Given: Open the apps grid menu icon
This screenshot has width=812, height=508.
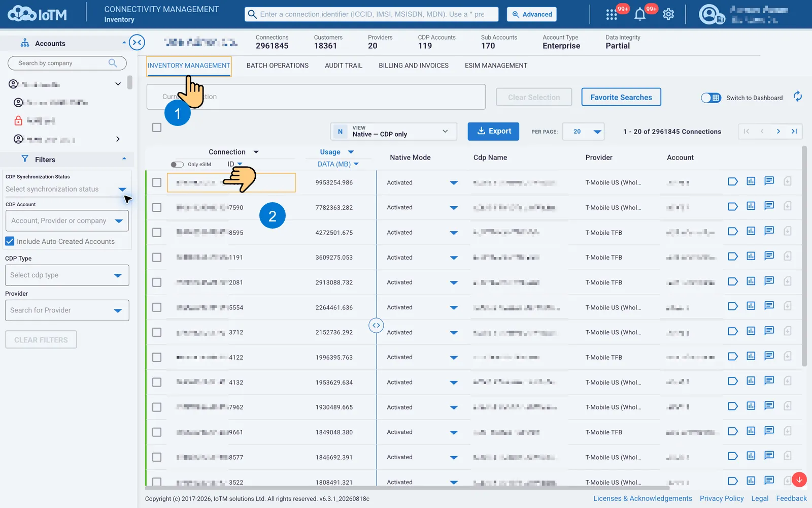Looking at the screenshot, I should coord(612,15).
